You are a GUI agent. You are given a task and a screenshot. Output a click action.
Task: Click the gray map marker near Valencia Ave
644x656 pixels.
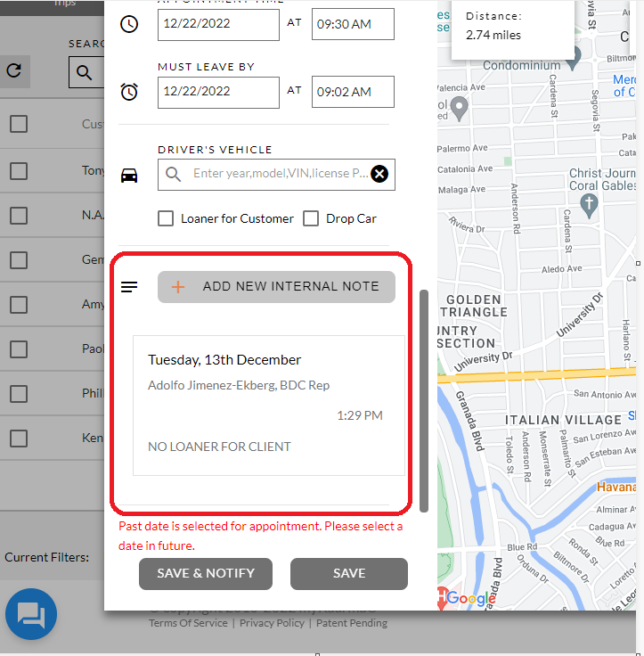point(460,109)
